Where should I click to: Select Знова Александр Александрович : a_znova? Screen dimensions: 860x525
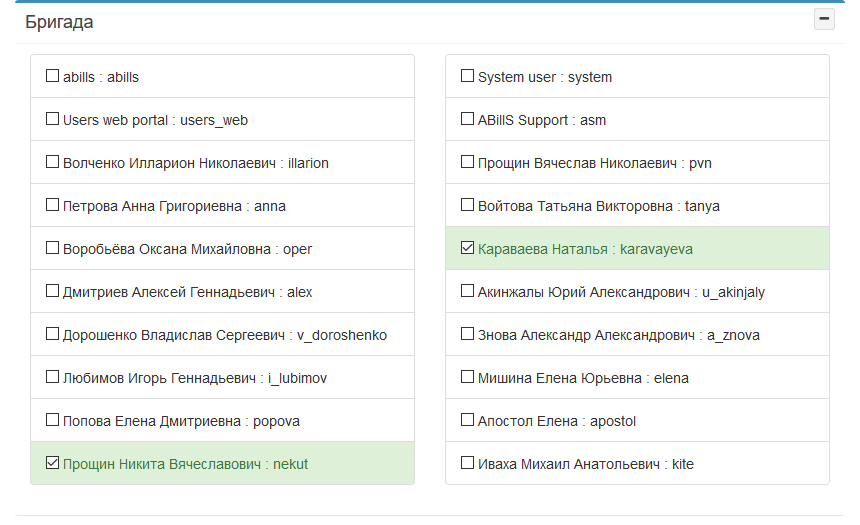pos(467,334)
